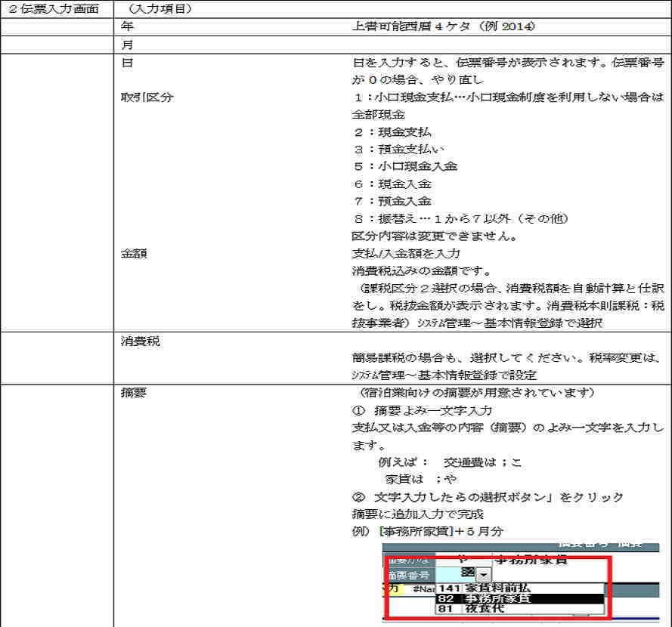Select the ① 摘要よみ一文字入力 step

click(422, 411)
